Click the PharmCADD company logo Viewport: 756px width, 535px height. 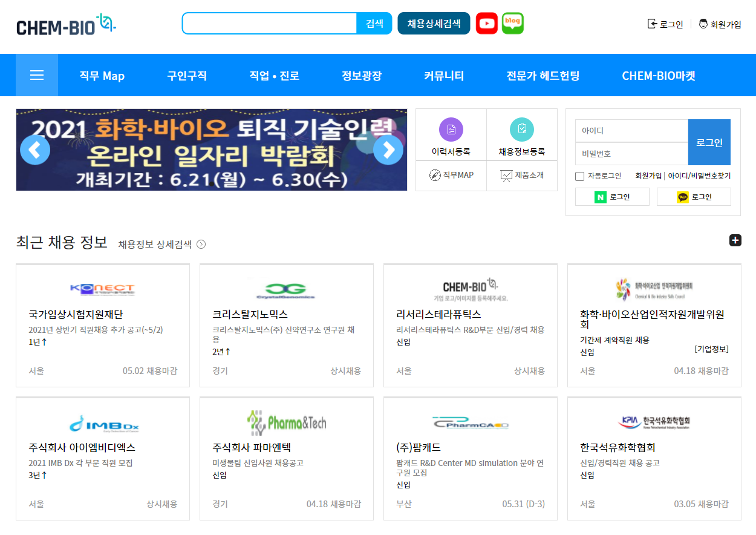[x=471, y=423]
